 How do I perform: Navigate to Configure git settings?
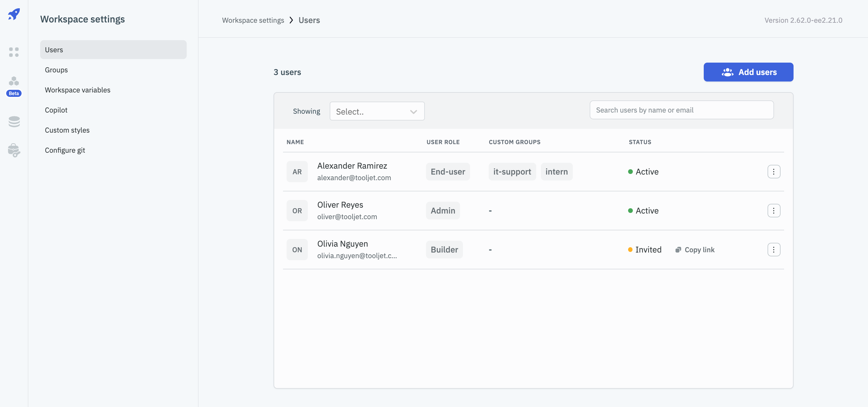(x=65, y=149)
